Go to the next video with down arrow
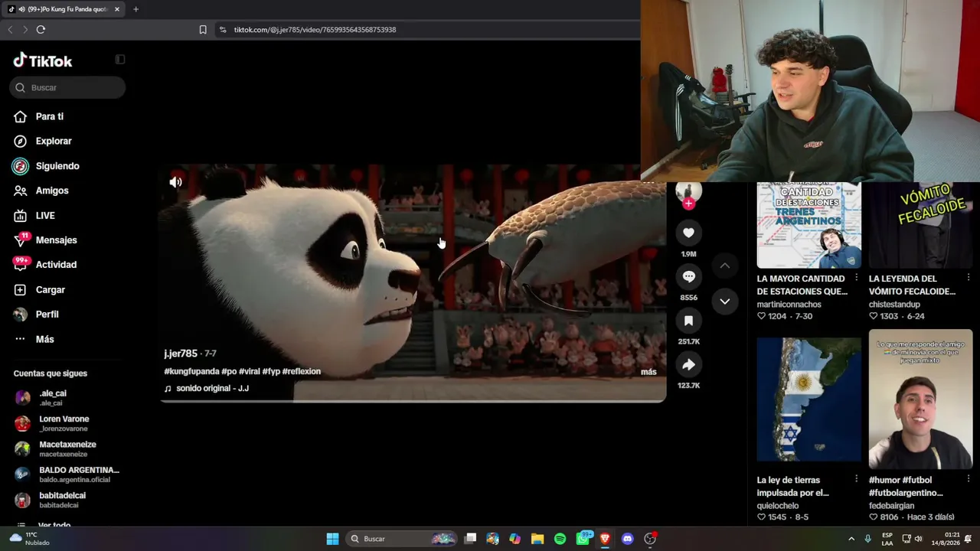980x551 pixels. (724, 301)
